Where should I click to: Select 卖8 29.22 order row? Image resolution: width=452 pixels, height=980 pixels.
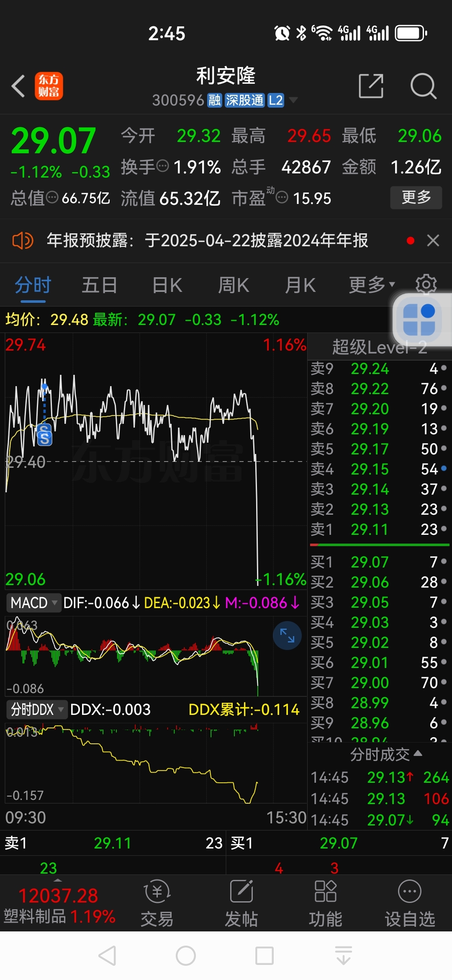[379, 389]
